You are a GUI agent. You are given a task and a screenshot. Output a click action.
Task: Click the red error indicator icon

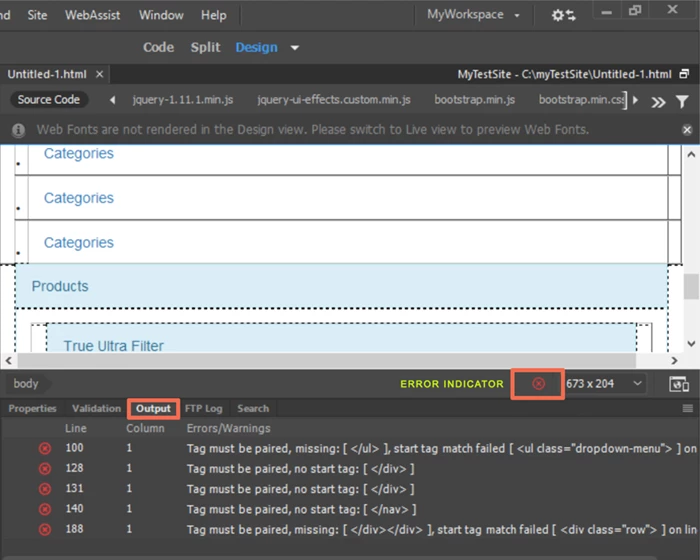538,384
